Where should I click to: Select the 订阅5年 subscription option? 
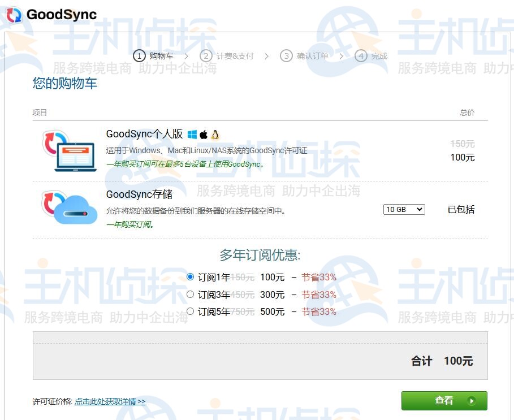190,311
